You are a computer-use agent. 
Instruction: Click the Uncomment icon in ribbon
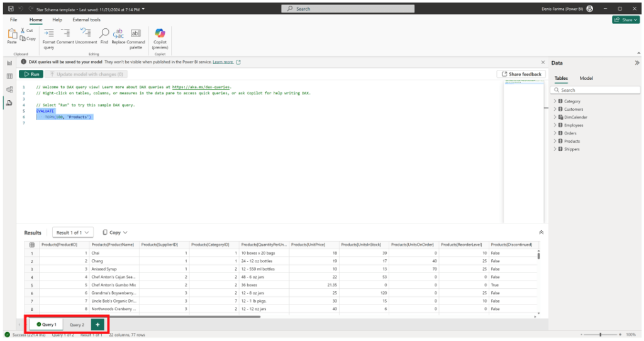86,33
